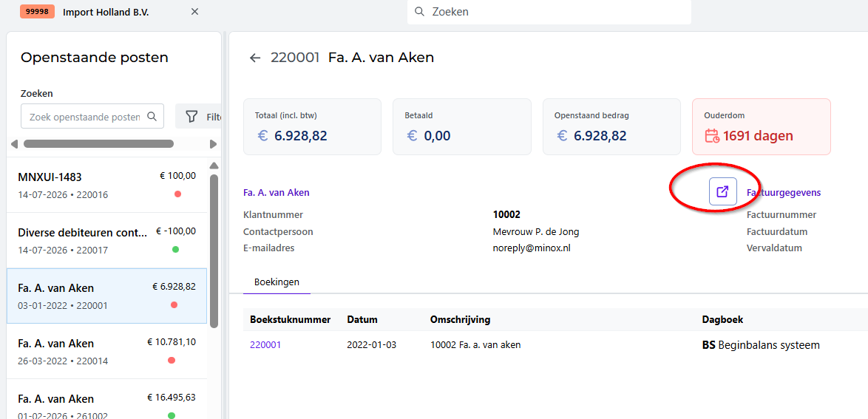This screenshot has height=419, width=868.
Task: Close the Import Holland B.V. tab
Action: (195, 12)
